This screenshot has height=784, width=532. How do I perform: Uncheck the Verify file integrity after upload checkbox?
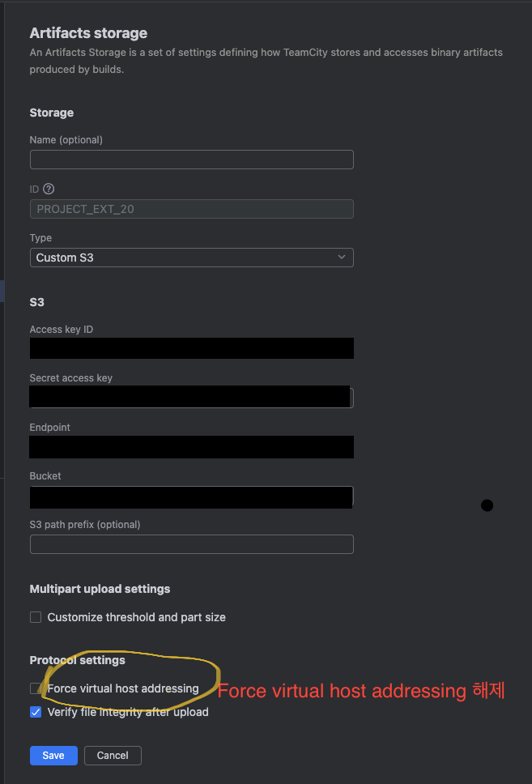(x=36, y=712)
